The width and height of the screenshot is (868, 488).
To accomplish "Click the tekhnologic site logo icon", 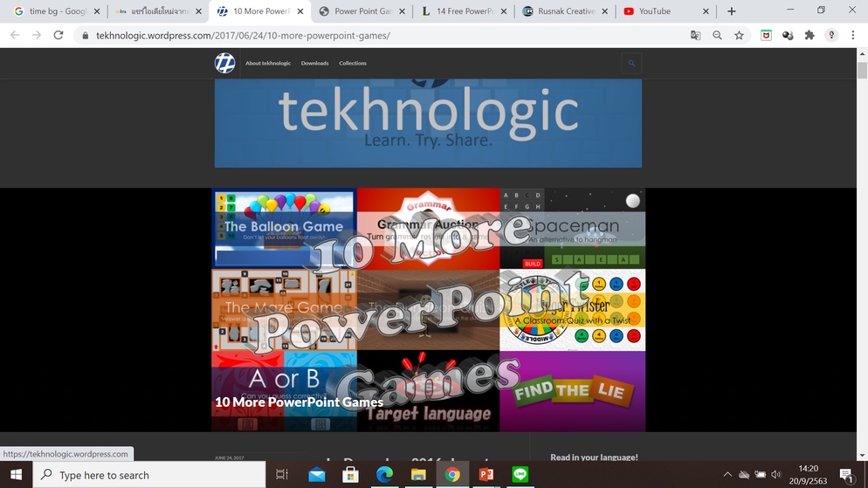I will click(224, 63).
